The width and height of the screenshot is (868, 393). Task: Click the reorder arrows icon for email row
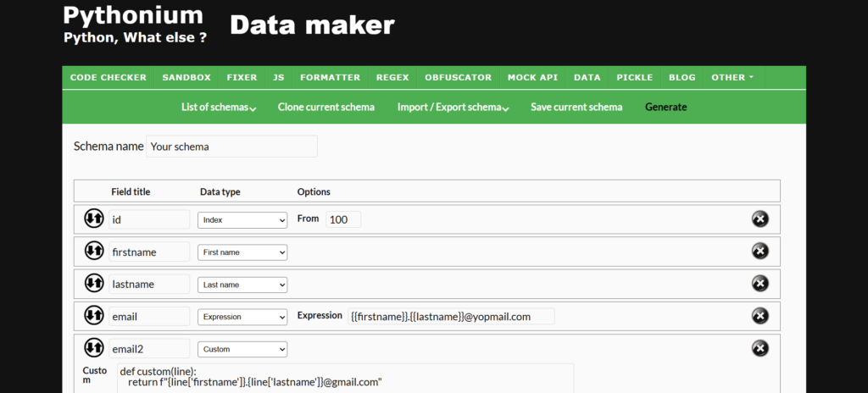93,316
